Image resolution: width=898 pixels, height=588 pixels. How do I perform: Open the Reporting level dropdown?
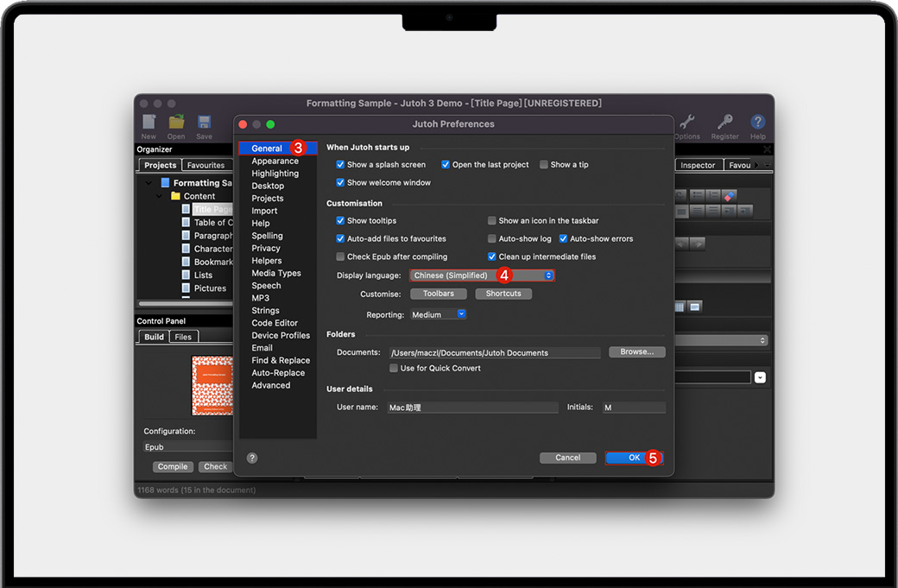pos(439,315)
